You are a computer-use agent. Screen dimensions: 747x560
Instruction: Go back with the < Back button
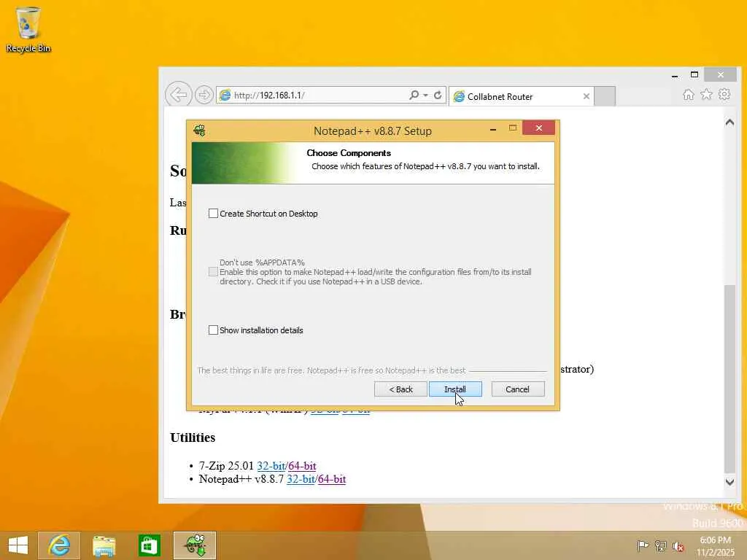(400, 389)
